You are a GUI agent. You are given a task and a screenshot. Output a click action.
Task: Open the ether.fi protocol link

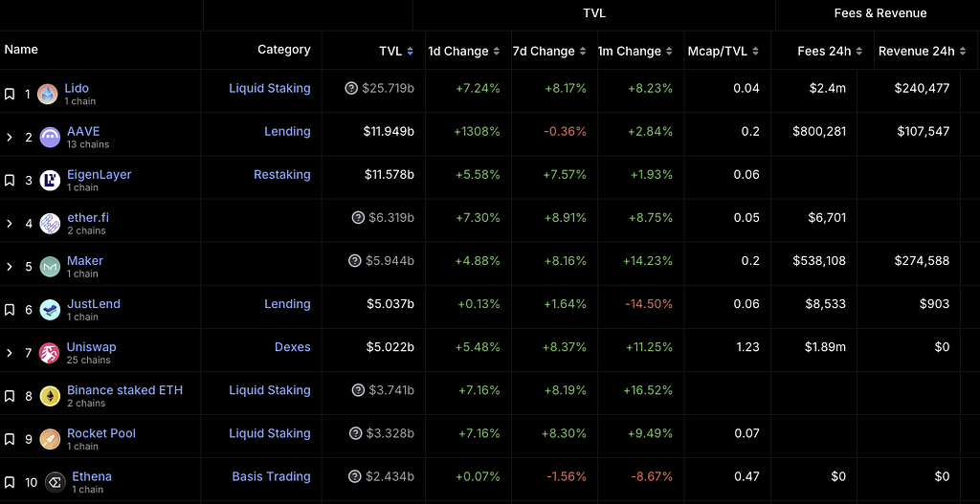(x=88, y=217)
